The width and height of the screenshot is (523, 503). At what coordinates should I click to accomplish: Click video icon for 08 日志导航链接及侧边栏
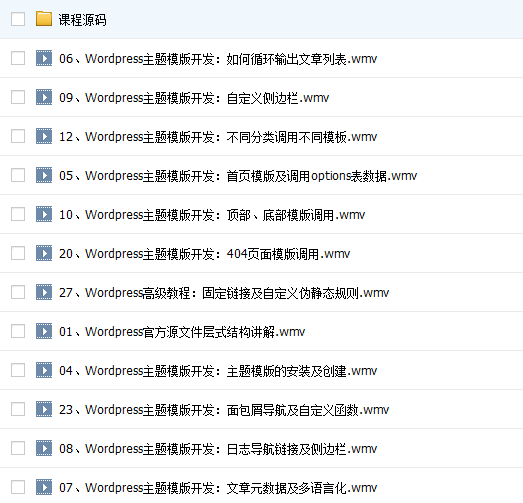[44, 448]
